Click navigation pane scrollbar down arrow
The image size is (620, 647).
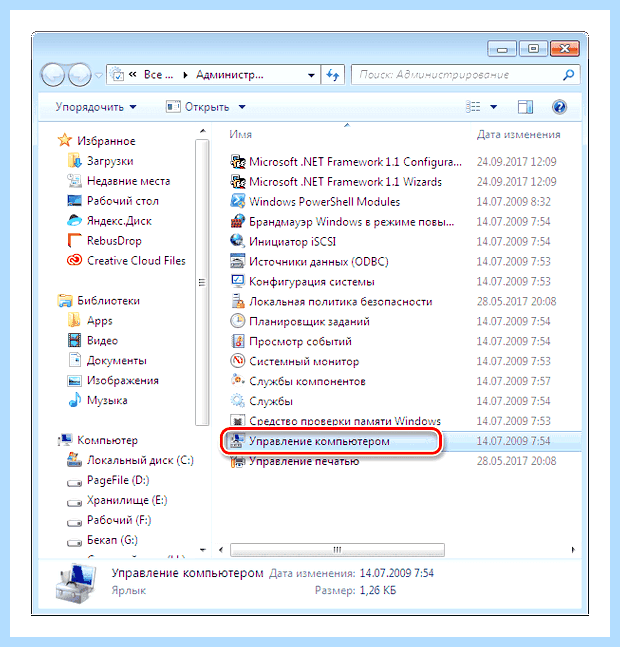(x=202, y=550)
